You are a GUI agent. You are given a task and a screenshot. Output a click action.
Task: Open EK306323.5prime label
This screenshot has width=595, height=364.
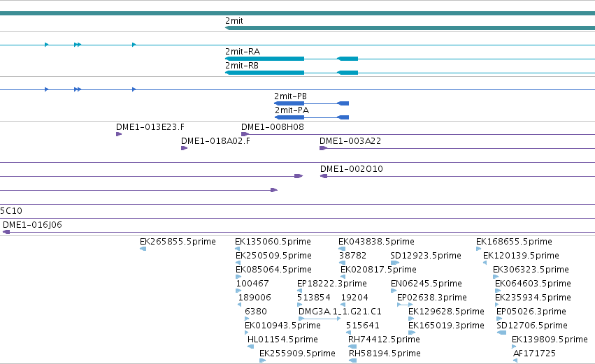coord(531,270)
